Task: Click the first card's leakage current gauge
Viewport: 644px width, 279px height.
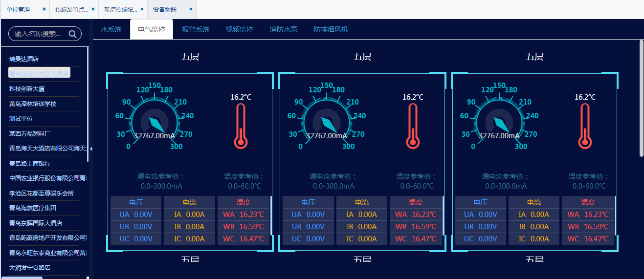Action: [155, 117]
